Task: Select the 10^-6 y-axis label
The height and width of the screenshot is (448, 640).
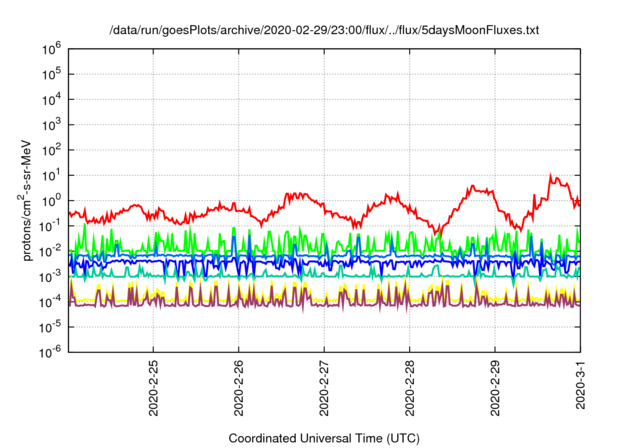Action: click(51, 353)
